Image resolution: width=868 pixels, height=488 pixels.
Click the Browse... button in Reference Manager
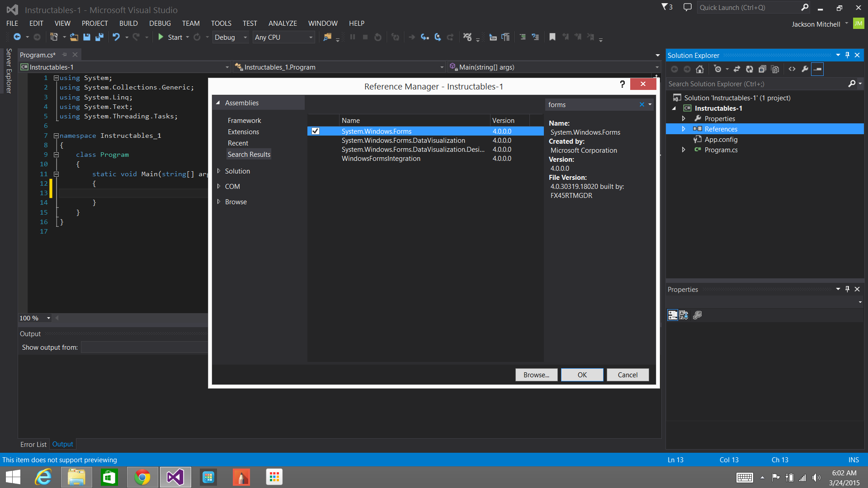(536, 375)
